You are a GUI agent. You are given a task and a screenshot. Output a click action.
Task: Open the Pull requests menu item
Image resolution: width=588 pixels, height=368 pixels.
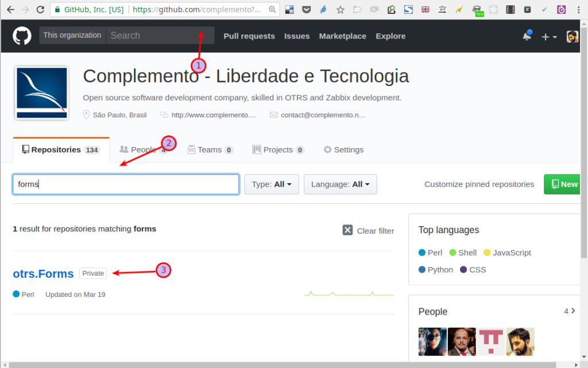tap(249, 36)
